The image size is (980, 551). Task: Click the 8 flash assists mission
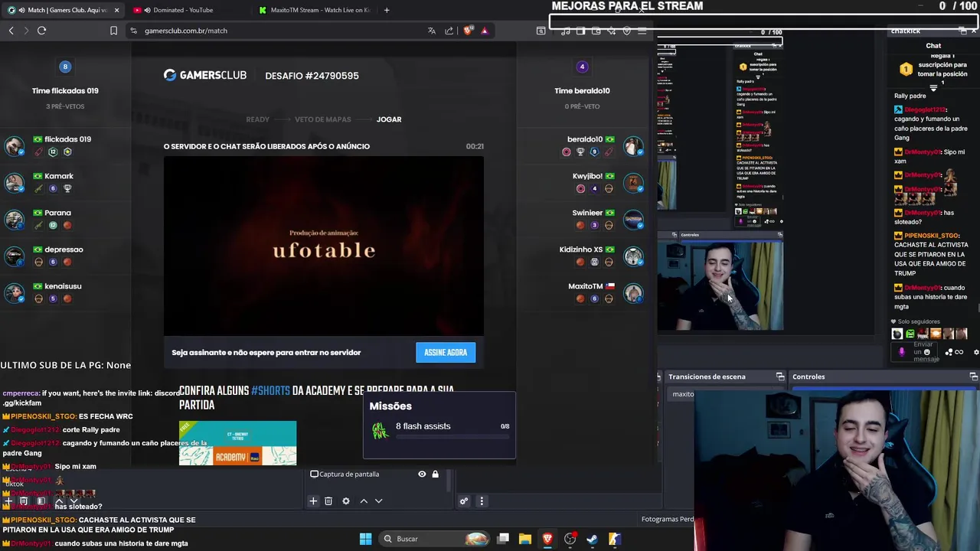[x=439, y=431]
